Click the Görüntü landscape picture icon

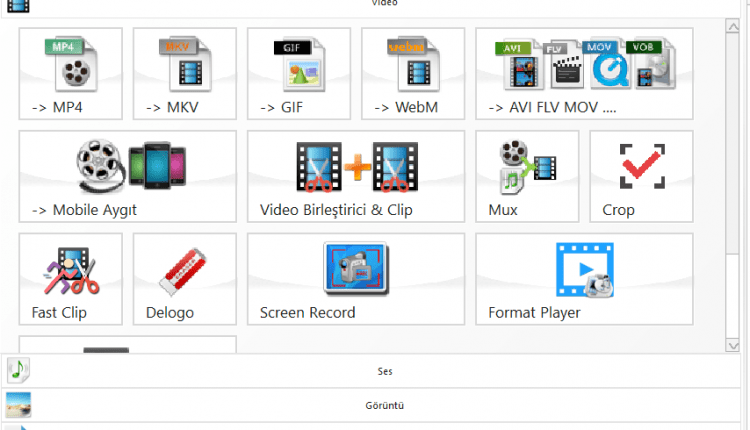click(x=18, y=405)
